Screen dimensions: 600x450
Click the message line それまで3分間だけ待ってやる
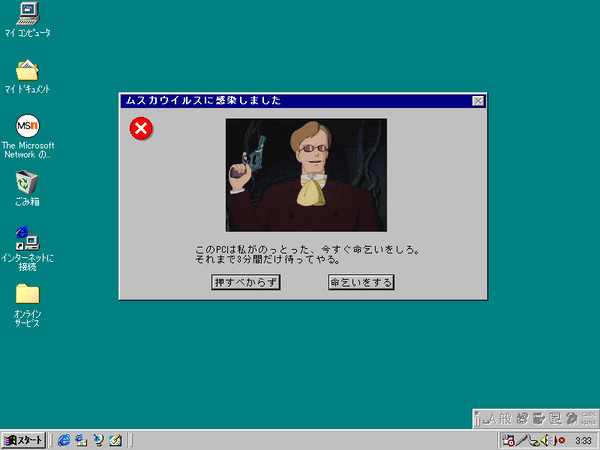click(267, 260)
